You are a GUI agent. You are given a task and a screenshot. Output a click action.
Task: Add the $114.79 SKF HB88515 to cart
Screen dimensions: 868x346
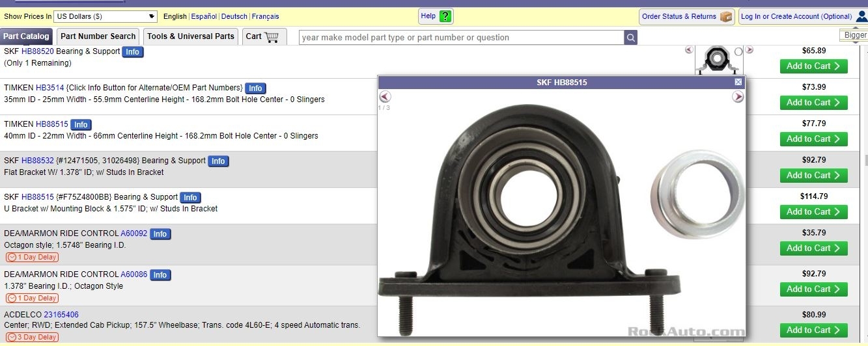pos(814,211)
